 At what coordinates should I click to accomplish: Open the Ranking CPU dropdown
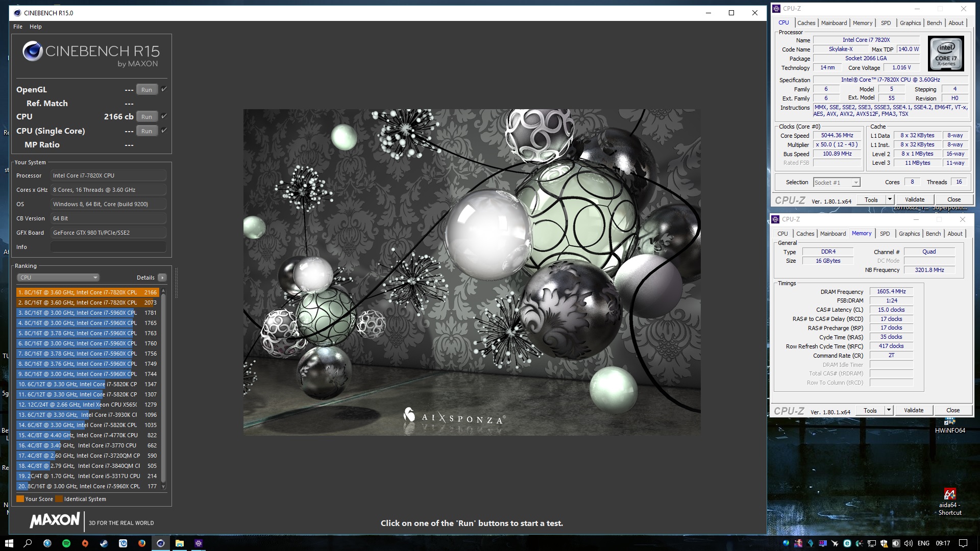(x=58, y=278)
